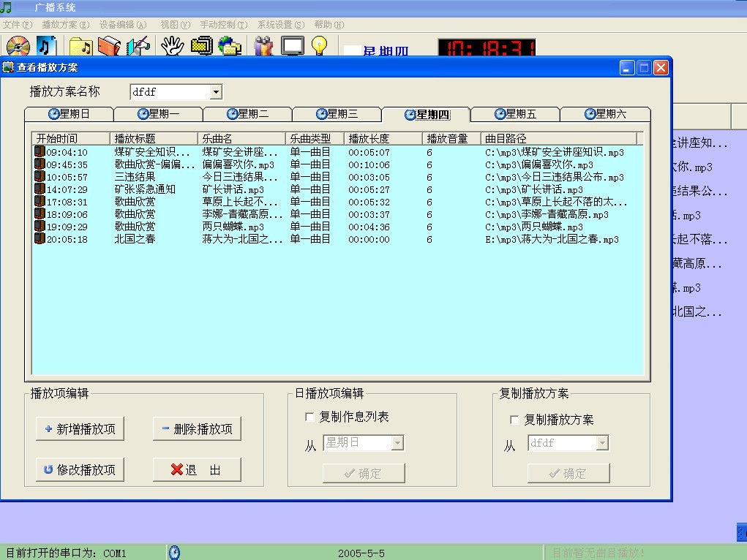Select the pen editing toolbar icon
This screenshot has height=560, width=747.
[x=138, y=46]
